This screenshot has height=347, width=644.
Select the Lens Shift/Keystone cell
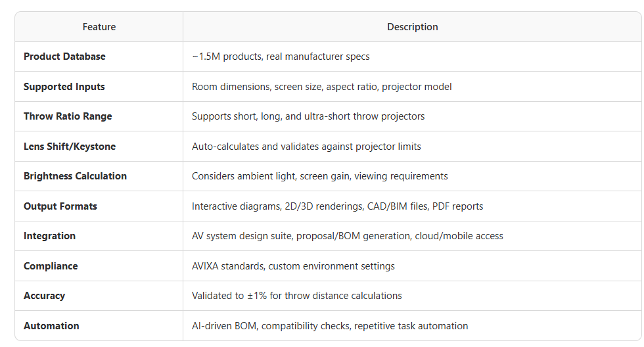69,147
